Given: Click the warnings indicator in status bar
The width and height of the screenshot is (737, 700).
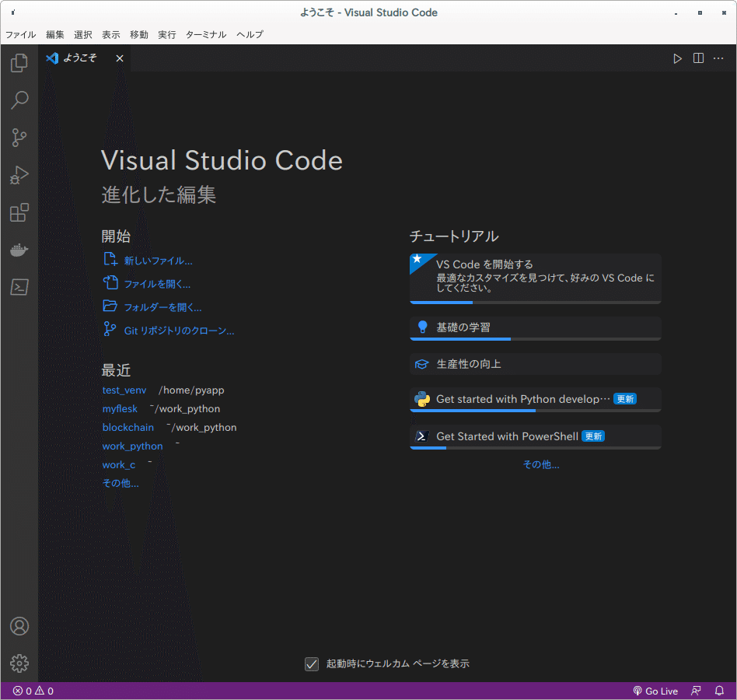Looking at the screenshot, I should coord(44,691).
